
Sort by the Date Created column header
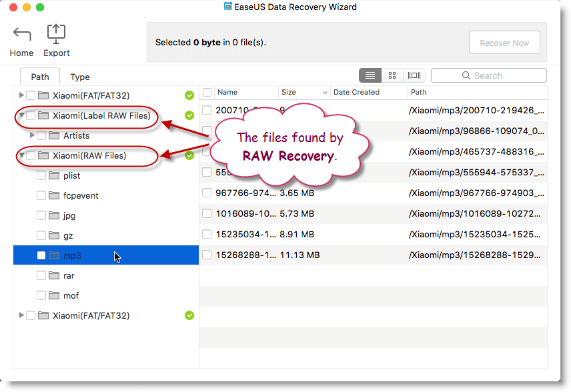point(356,92)
